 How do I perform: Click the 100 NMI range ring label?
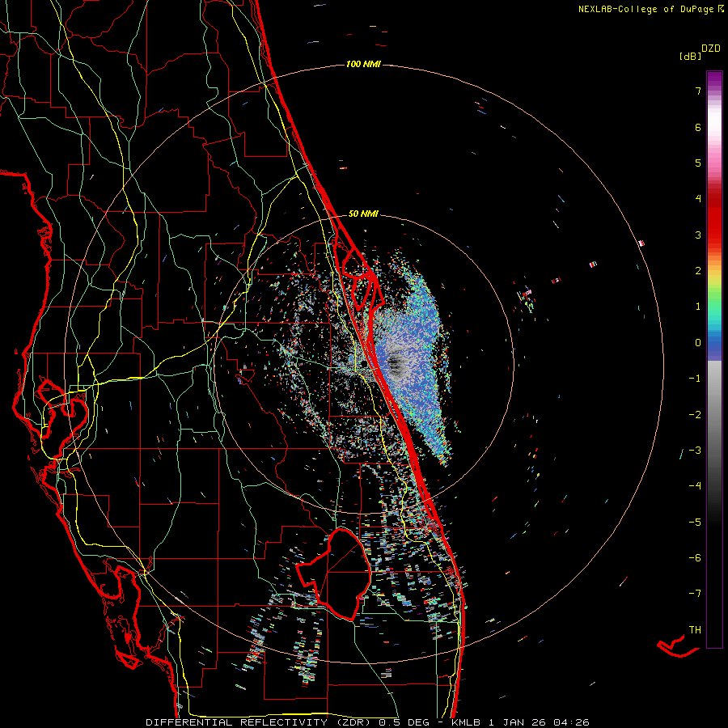point(363,64)
